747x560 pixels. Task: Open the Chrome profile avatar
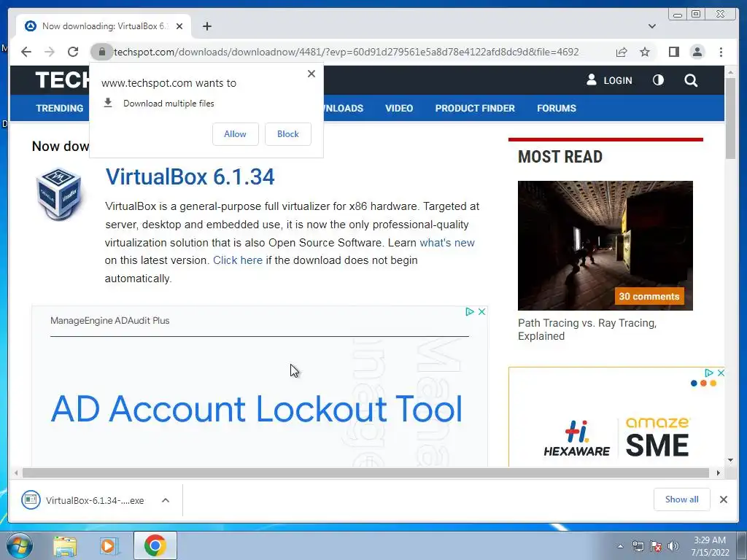pyautogui.click(x=697, y=52)
